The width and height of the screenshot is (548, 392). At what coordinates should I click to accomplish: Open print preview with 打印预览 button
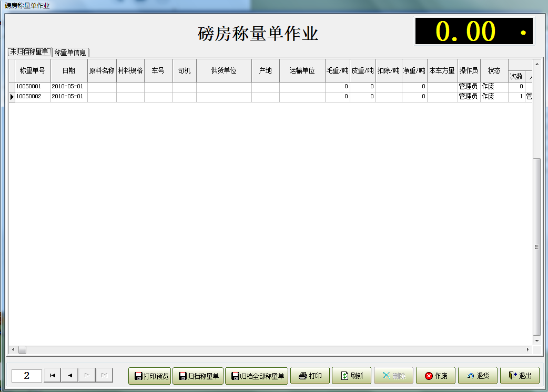(x=149, y=375)
